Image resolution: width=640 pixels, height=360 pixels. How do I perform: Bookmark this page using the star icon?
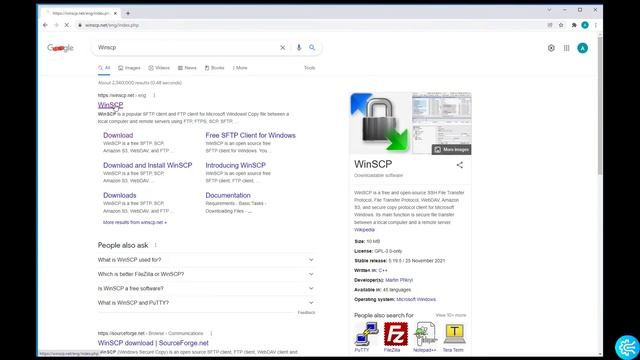click(561, 25)
